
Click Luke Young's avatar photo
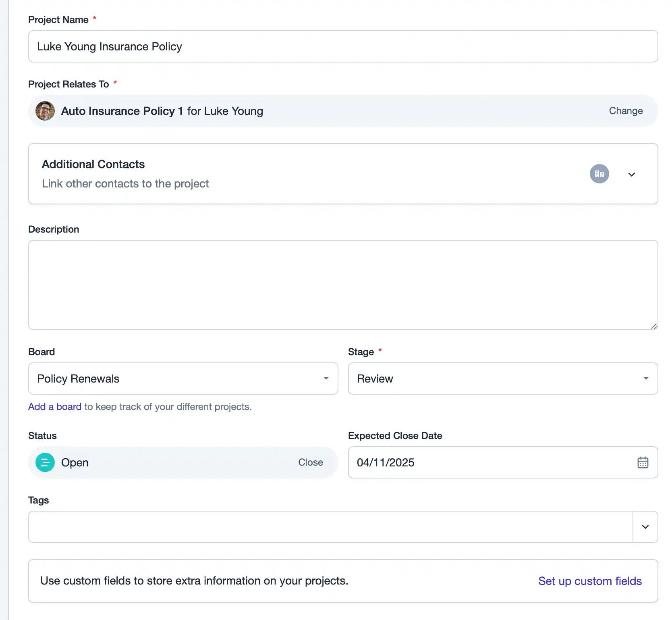tap(45, 111)
